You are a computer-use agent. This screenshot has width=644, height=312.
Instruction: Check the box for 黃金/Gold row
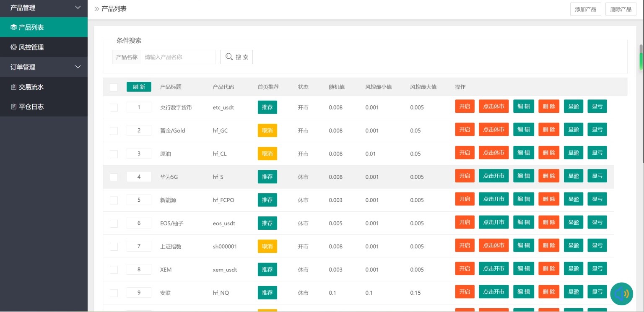tap(114, 130)
